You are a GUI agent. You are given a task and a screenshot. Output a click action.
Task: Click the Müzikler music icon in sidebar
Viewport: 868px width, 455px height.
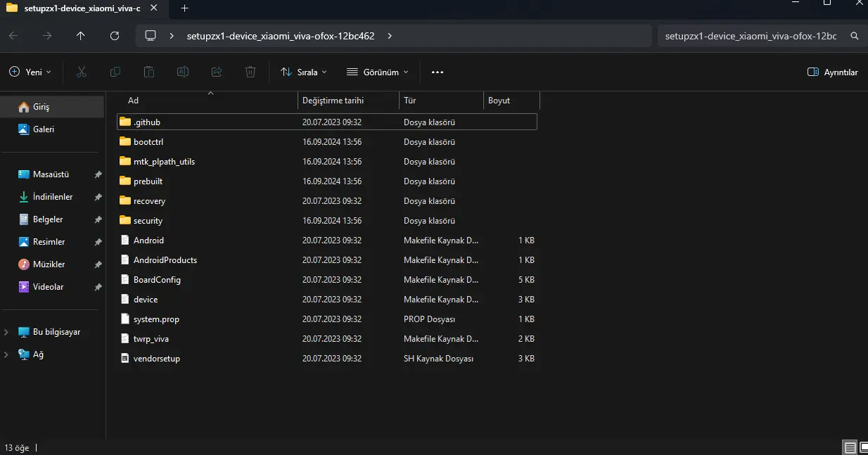click(x=24, y=264)
